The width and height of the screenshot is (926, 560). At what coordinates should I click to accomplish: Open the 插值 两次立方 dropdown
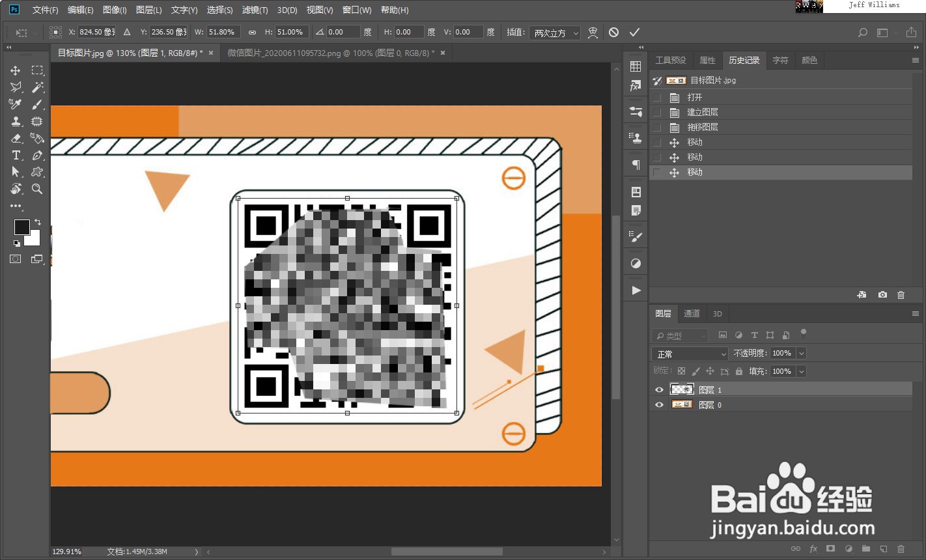coord(555,33)
